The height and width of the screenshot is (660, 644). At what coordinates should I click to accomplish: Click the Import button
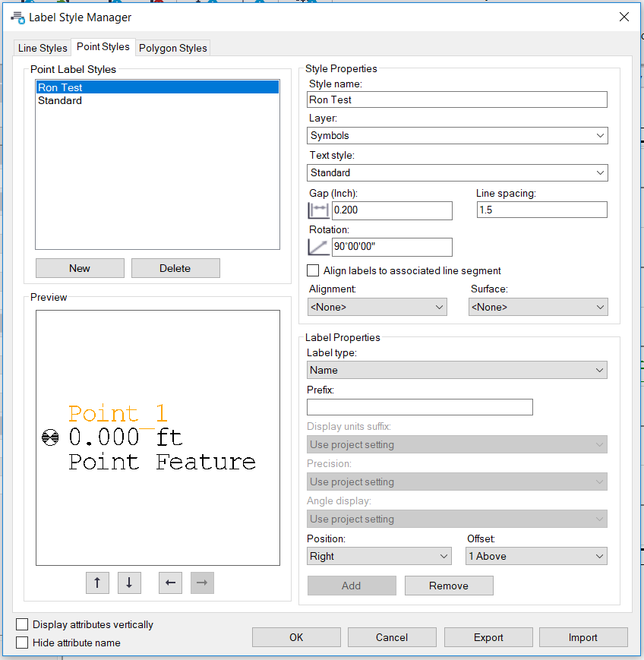583,637
